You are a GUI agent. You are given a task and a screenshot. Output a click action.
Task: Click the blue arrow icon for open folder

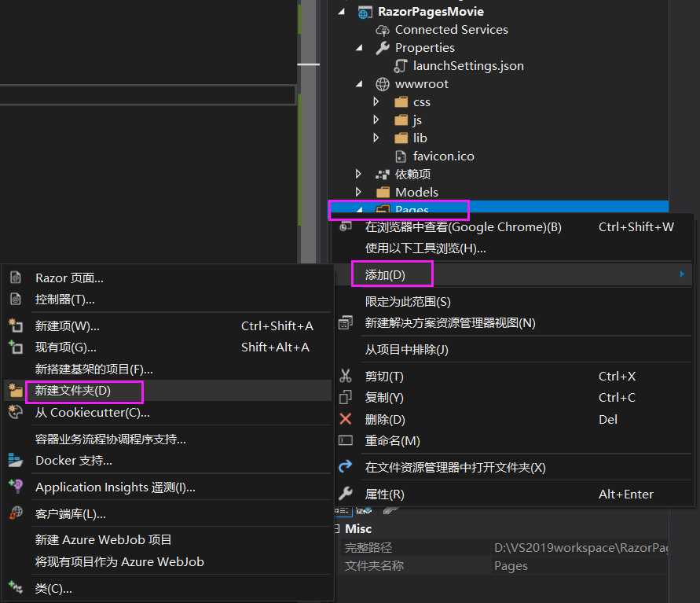346,467
